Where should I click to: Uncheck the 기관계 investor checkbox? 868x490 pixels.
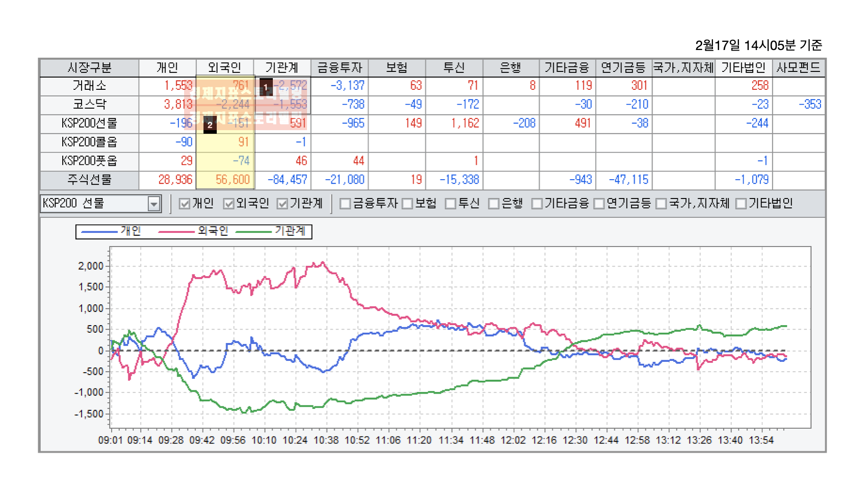(x=282, y=203)
